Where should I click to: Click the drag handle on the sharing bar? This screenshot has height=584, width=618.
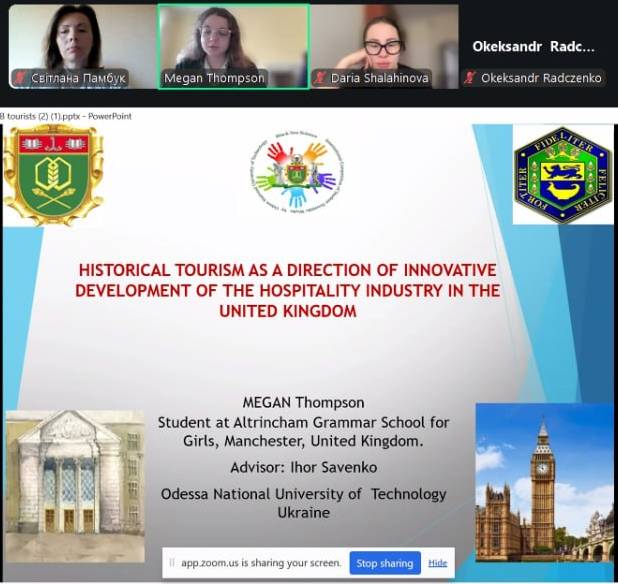172,563
